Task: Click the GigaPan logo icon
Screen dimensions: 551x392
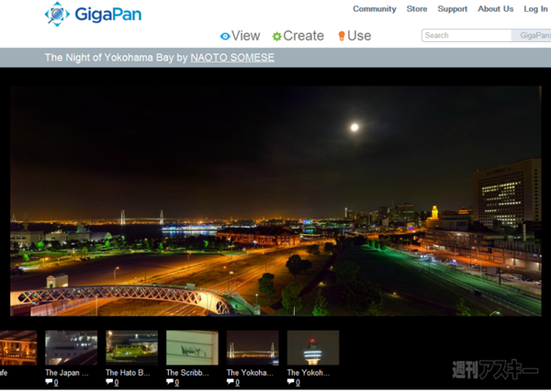Action: pyautogui.click(x=57, y=14)
